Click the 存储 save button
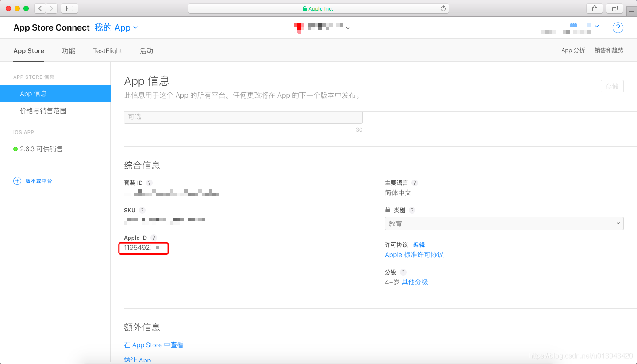This screenshot has height=364, width=637. click(612, 86)
